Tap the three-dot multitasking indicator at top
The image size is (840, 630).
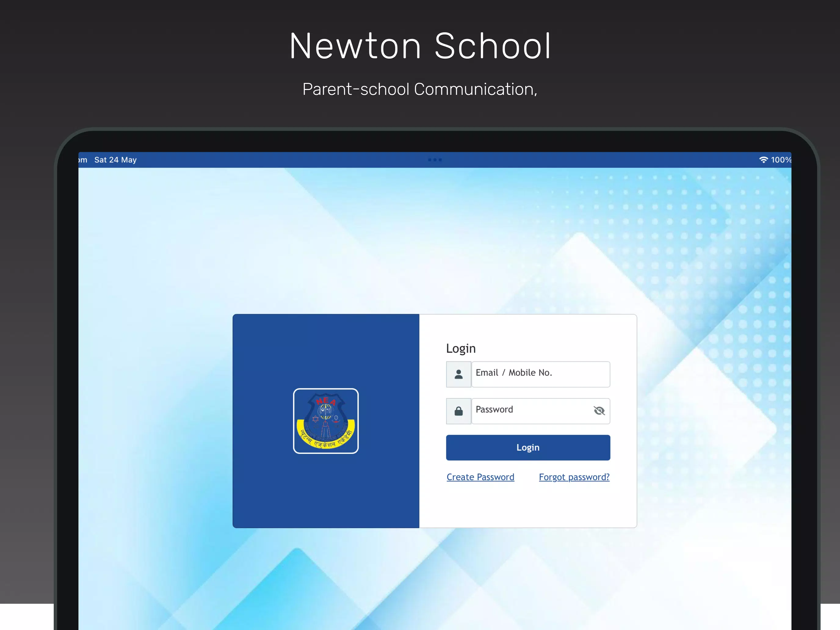coord(435,160)
